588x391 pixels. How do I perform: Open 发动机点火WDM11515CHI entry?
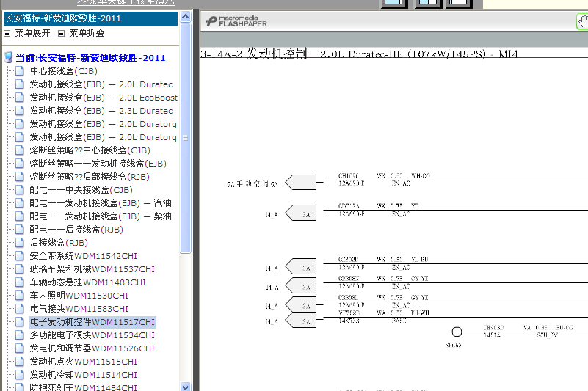[x=83, y=362]
